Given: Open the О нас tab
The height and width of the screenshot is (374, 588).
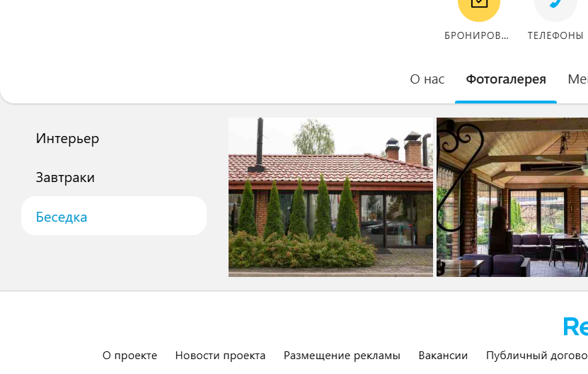Looking at the screenshot, I should tap(427, 79).
